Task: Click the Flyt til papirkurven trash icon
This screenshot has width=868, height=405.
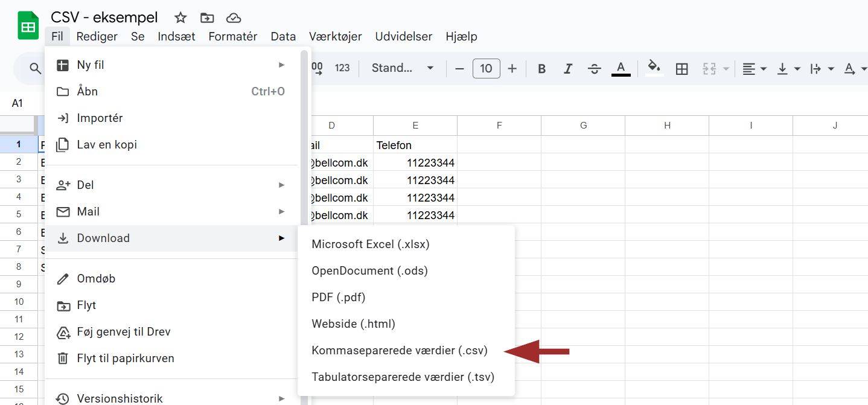Action: [x=63, y=359]
